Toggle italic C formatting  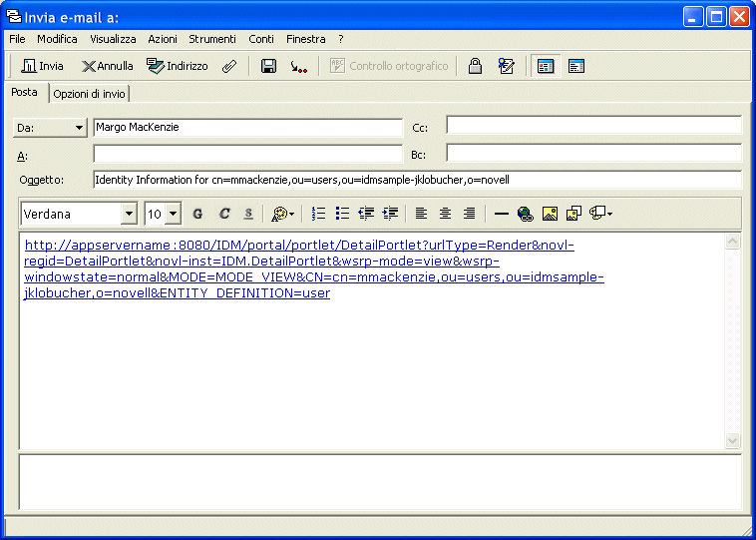pyautogui.click(x=223, y=214)
